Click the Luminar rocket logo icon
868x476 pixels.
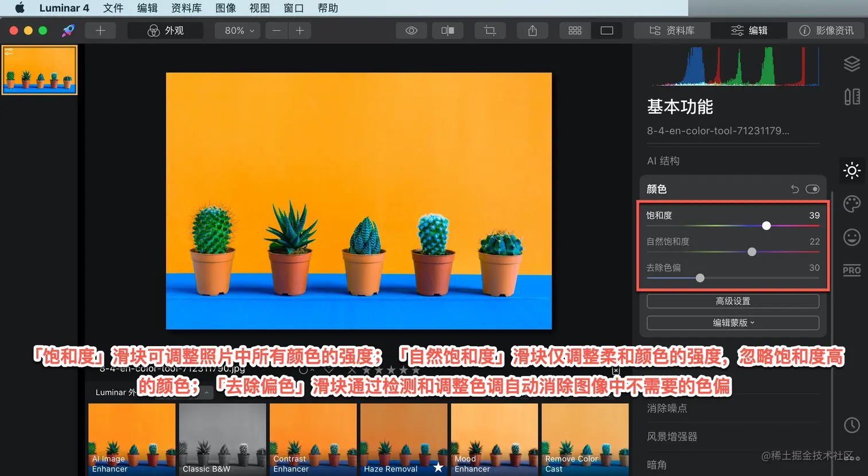coord(68,30)
